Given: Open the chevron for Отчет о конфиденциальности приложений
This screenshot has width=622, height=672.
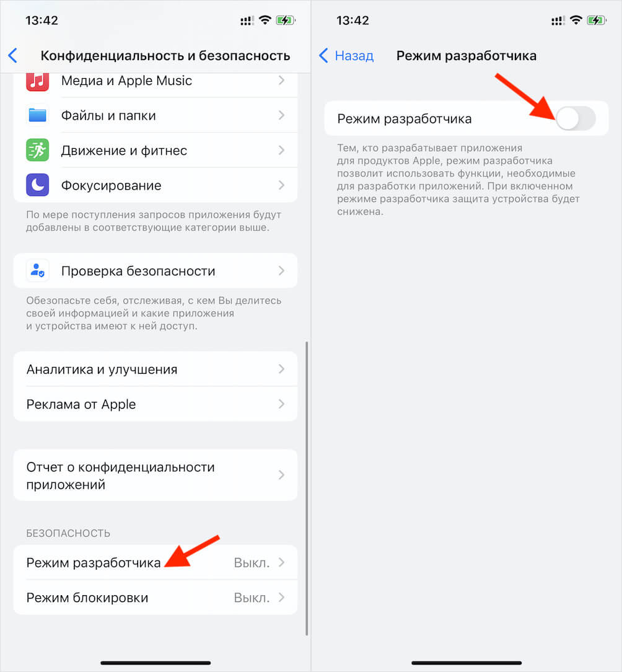Looking at the screenshot, I should tap(281, 475).
